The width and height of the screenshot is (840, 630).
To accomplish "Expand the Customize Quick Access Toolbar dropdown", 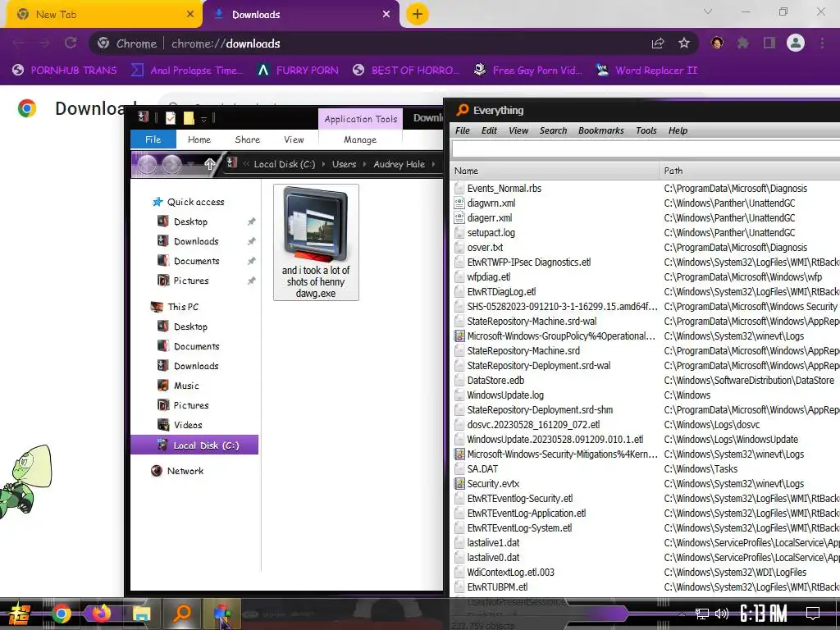I will (203, 119).
